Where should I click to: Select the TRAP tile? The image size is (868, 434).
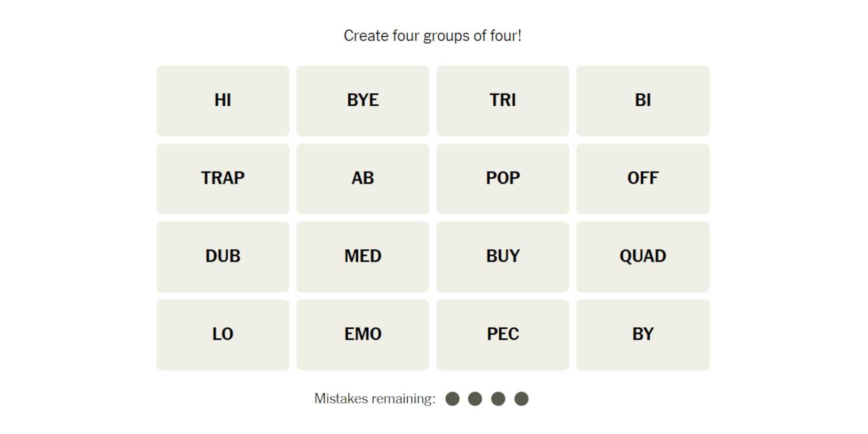(x=223, y=178)
